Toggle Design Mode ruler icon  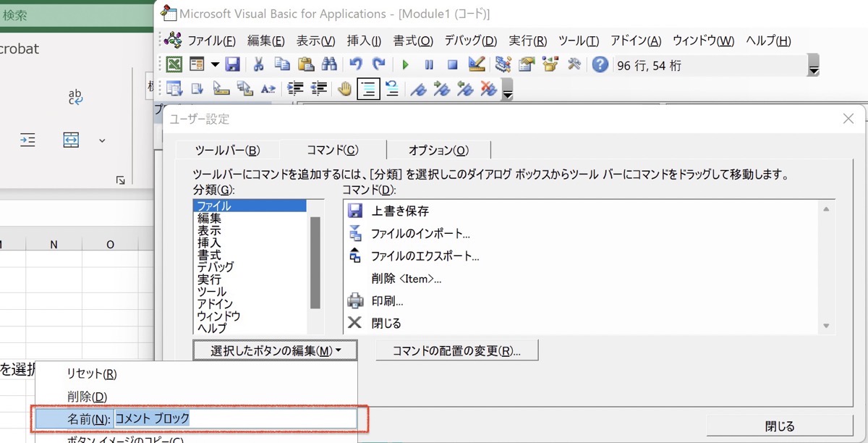(x=476, y=64)
